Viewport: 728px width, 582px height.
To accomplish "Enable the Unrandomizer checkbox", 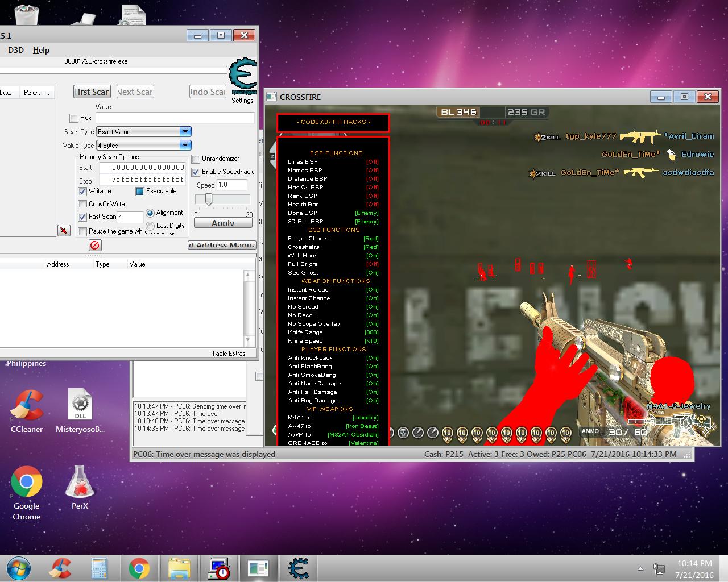I will click(x=196, y=159).
